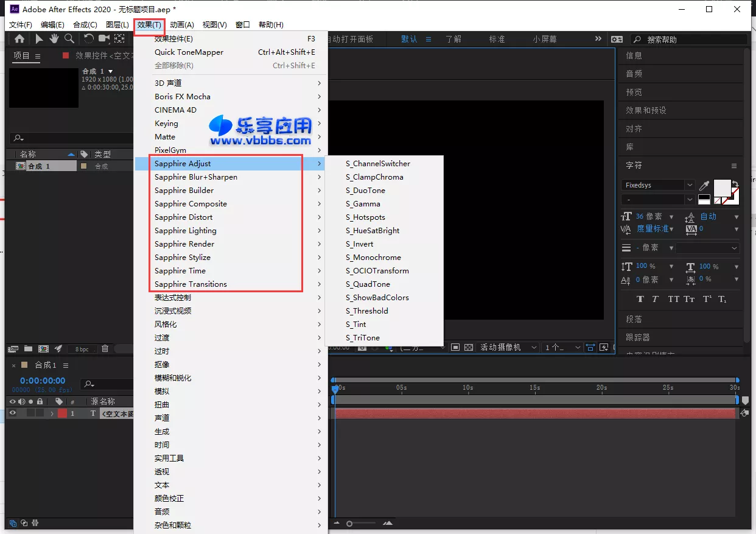Click the white fill color swatch
The height and width of the screenshot is (534, 756).
tap(721, 188)
